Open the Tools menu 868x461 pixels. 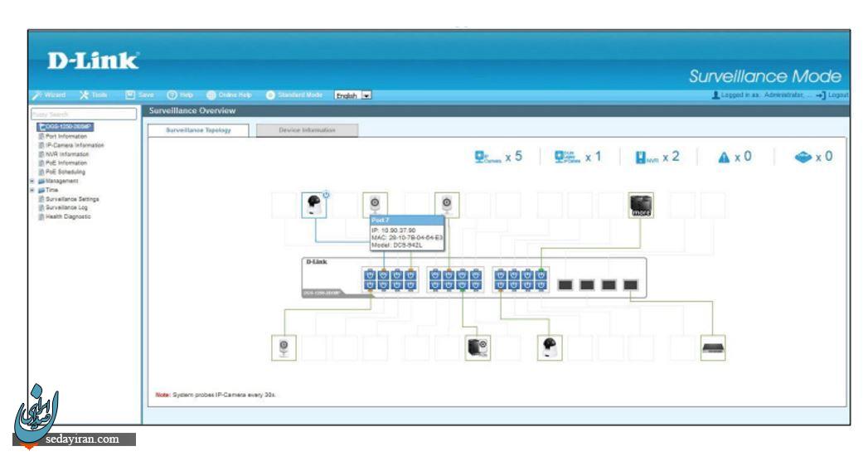click(94, 95)
